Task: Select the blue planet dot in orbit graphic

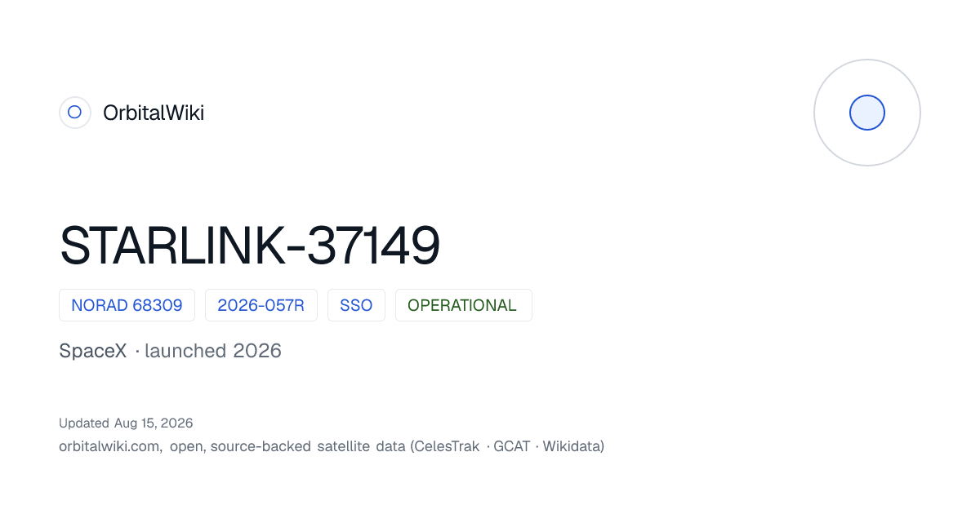Action: pos(867,113)
